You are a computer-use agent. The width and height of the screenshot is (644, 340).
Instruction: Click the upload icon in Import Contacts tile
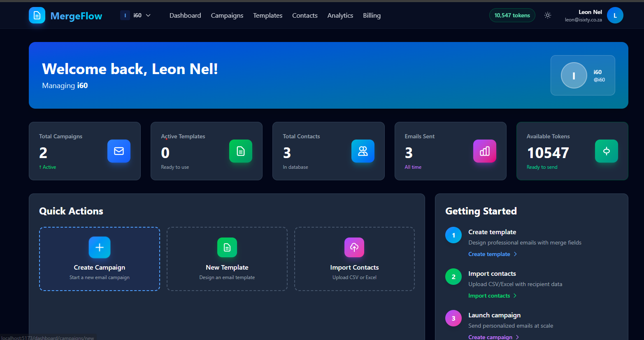pyautogui.click(x=354, y=247)
